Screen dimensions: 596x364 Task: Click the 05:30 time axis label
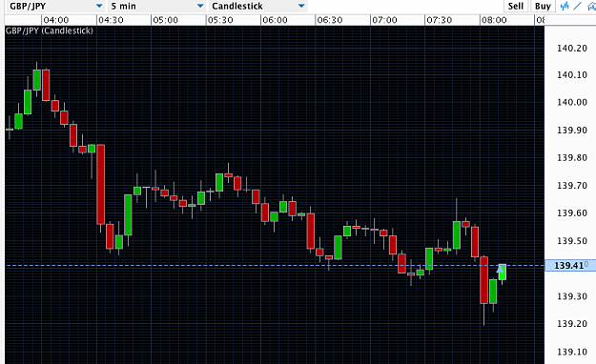click(220, 20)
